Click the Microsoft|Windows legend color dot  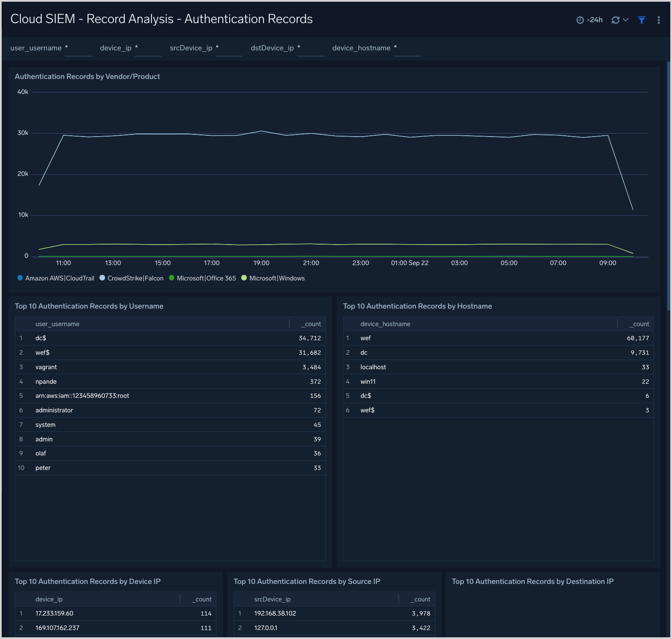[244, 278]
